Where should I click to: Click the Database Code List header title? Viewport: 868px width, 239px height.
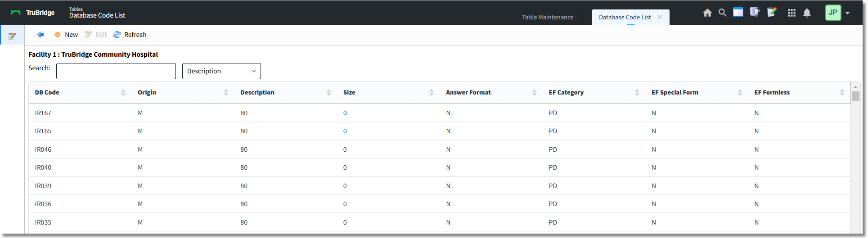point(97,15)
